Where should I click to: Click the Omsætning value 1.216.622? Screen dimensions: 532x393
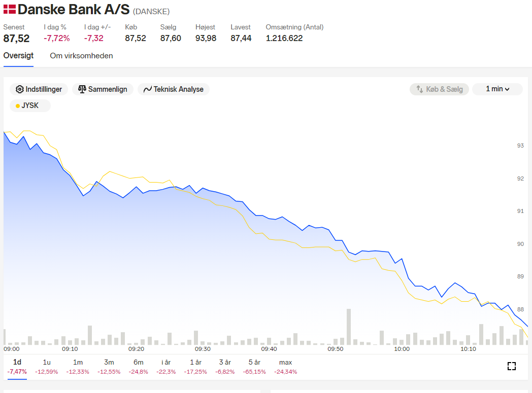284,38
